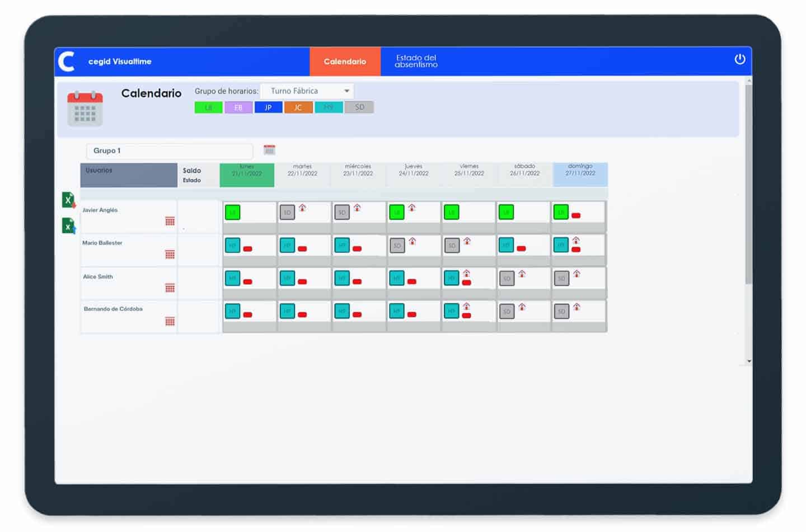Open the Turno Fábrica dropdown
Screen dimensions: 806x532
pos(307,91)
